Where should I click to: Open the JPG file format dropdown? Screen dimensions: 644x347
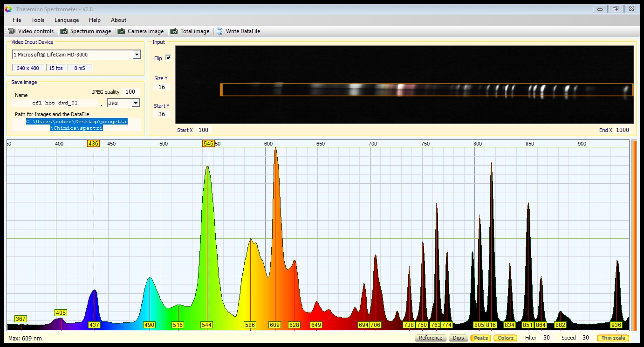tap(136, 103)
